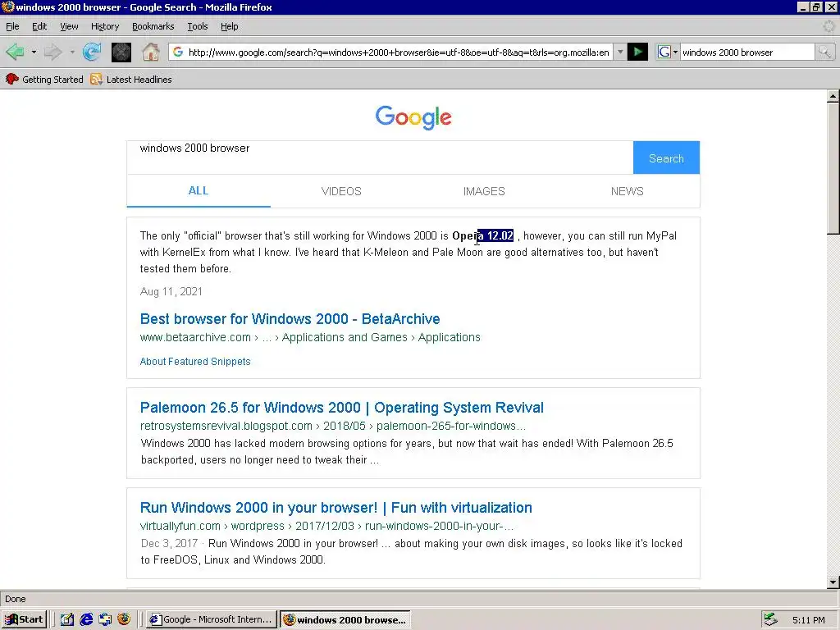
Task: Reload the page with the blue Reload icon
Action: pos(92,52)
